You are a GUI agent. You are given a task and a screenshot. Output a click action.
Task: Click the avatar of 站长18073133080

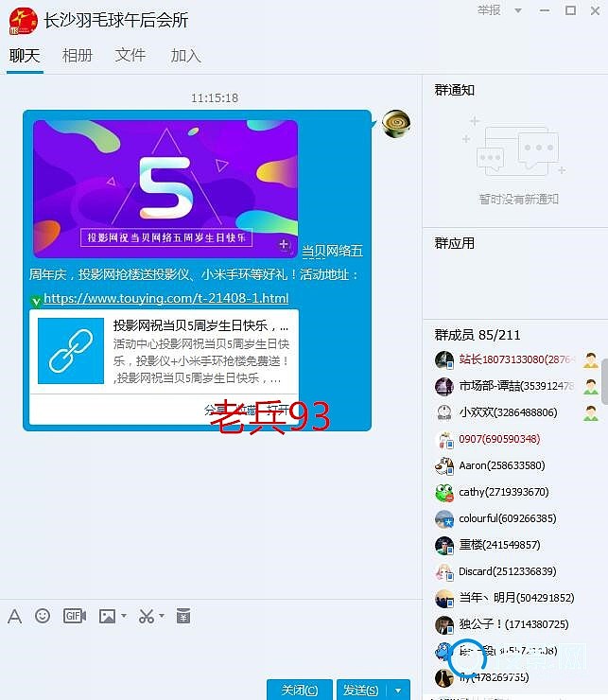444,359
